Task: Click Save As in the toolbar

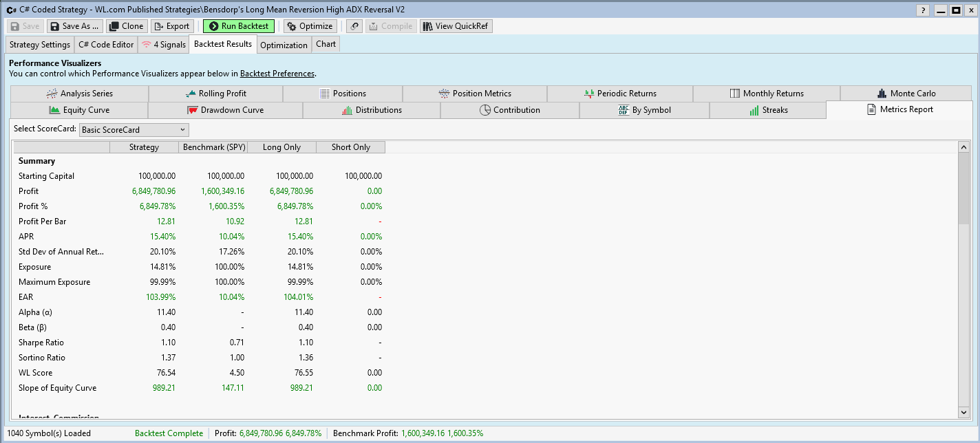Action: (x=74, y=26)
